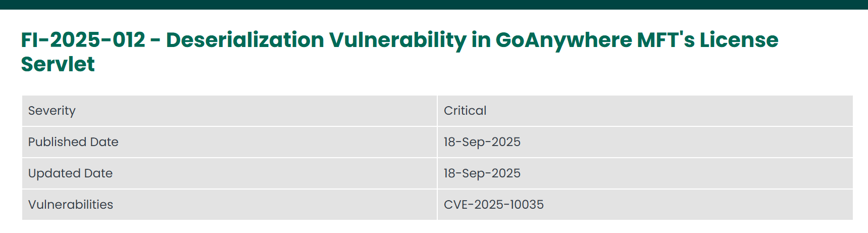868x233 pixels.
Task: Click the Vulnerabilities row label
Action: pyautogui.click(x=70, y=205)
